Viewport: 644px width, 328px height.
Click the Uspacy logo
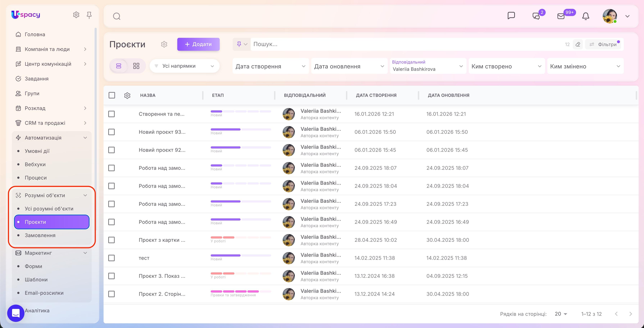pyautogui.click(x=26, y=15)
